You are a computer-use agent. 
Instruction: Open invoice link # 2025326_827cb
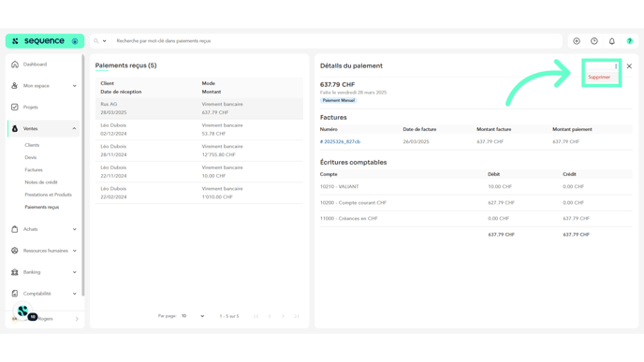(340, 141)
